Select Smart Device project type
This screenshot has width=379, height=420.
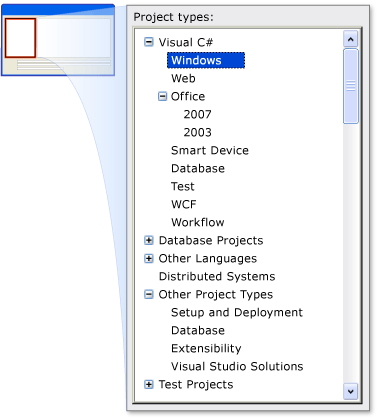(x=210, y=150)
